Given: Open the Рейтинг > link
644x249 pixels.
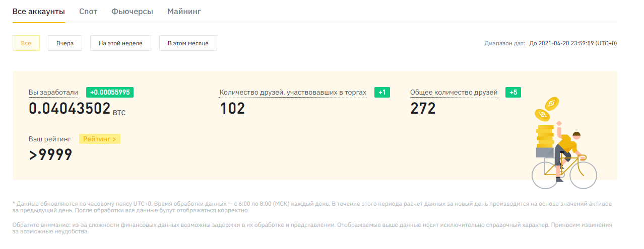Looking at the screenshot, I should coord(100,139).
